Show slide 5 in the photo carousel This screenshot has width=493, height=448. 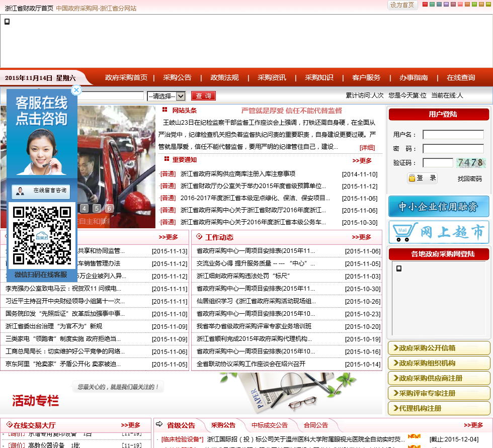[97, 208]
